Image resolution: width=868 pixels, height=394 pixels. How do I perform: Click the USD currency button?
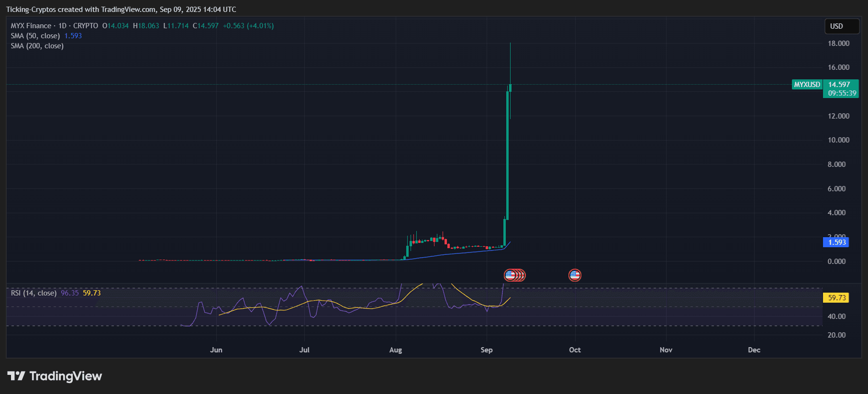click(842, 26)
